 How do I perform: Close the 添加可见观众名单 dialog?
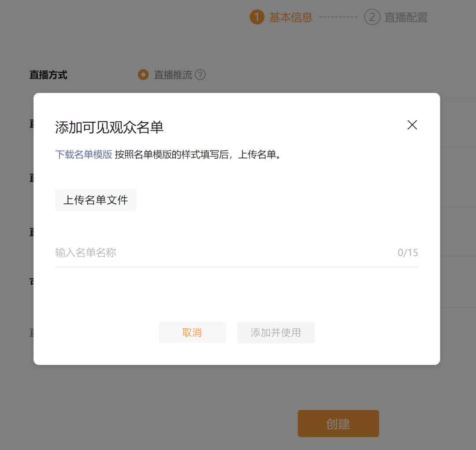tap(412, 124)
